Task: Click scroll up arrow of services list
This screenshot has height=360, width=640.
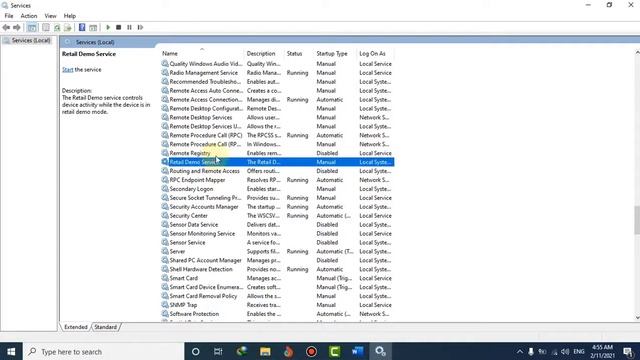Action: tap(637, 53)
